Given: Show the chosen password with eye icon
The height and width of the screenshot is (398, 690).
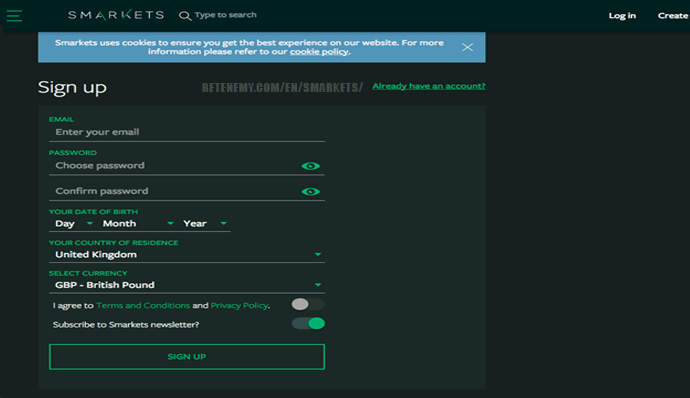Looking at the screenshot, I should pyautogui.click(x=311, y=166).
